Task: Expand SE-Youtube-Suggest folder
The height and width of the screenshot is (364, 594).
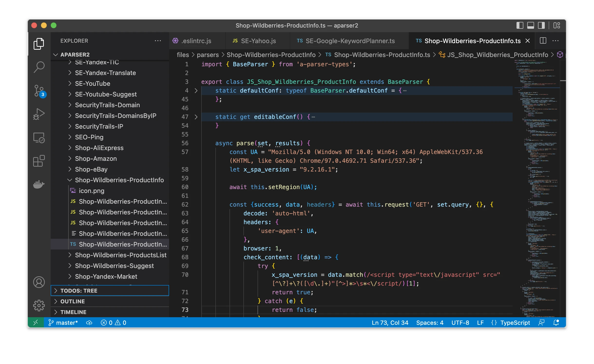Action: 110,94
